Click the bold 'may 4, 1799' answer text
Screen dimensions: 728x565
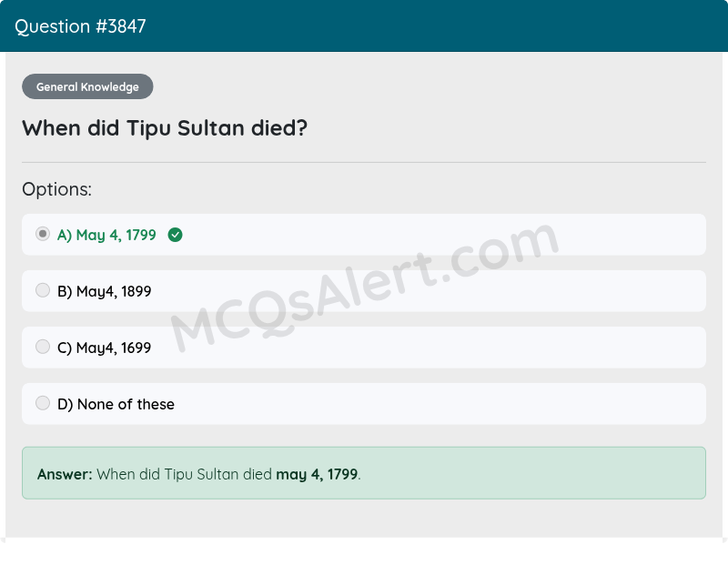pyautogui.click(x=315, y=473)
